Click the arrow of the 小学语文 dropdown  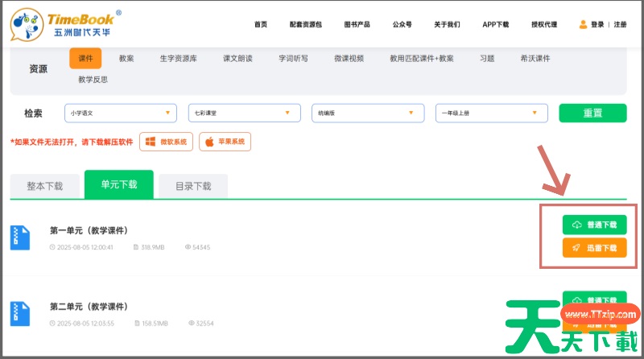(x=167, y=113)
